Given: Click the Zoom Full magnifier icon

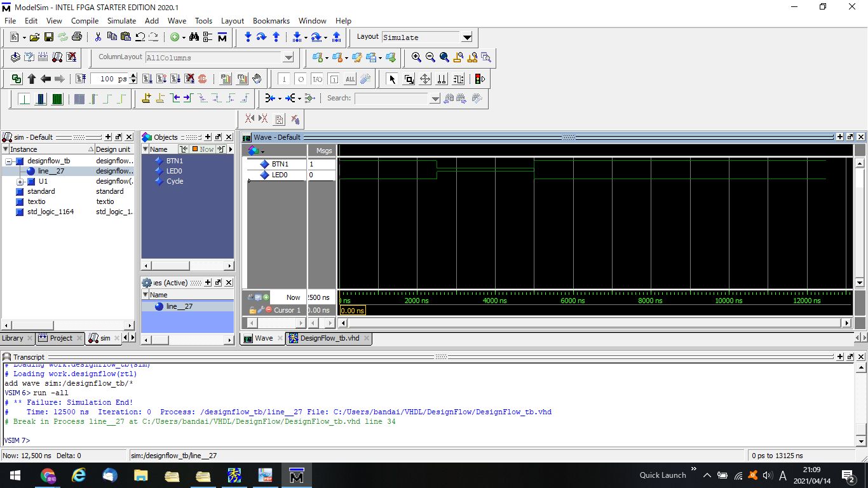Looking at the screenshot, I should [x=444, y=57].
